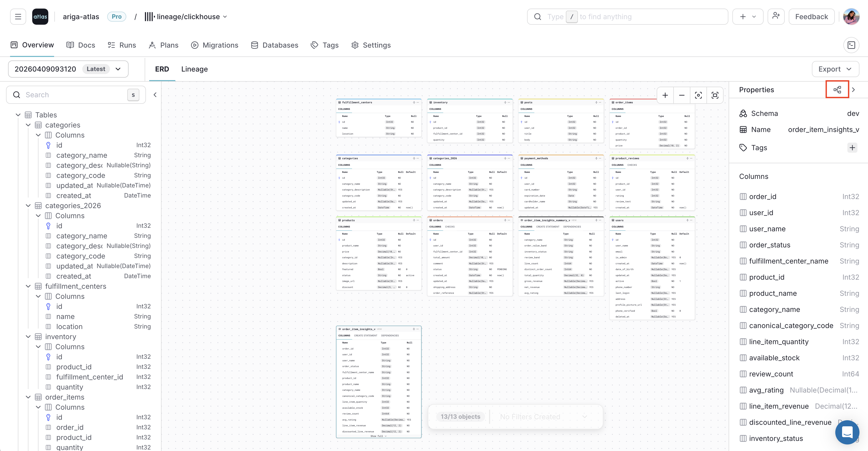Open the support chat bubble
Screen dimensions: 868x451
coord(847,432)
